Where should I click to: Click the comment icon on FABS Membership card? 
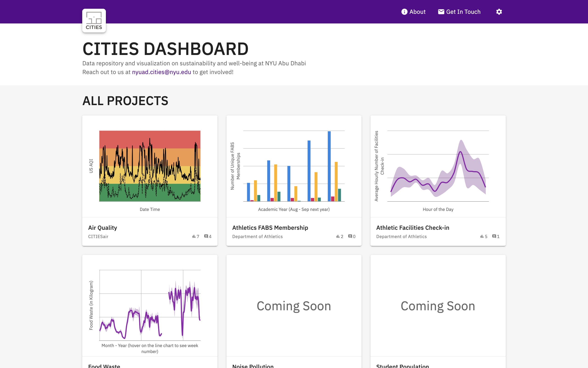click(x=350, y=236)
